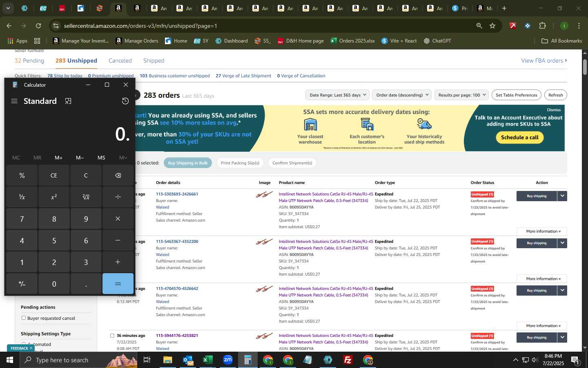The width and height of the screenshot is (588, 368).
Task: Open Windows Task View icon
Action: click(147, 360)
